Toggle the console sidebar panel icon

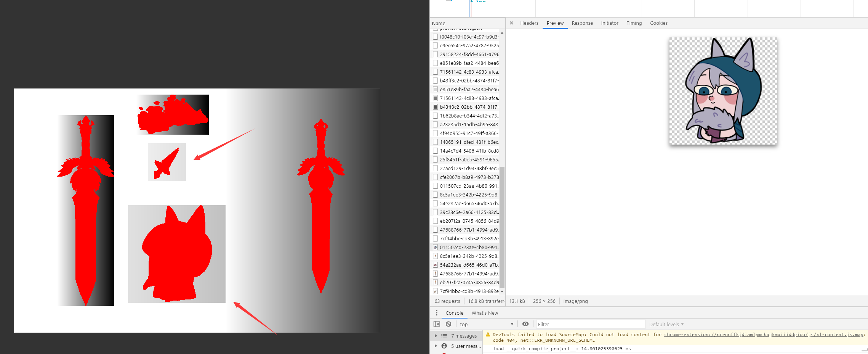click(x=437, y=324)
